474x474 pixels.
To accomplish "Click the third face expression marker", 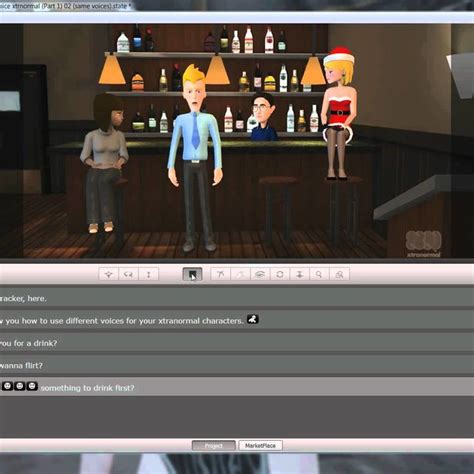I will (x=32, y=386).
